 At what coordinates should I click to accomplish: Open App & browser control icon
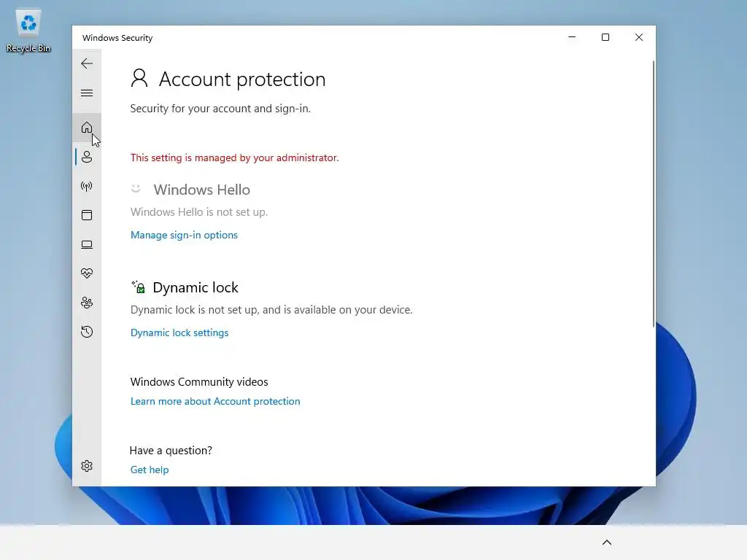click(87, 215)
